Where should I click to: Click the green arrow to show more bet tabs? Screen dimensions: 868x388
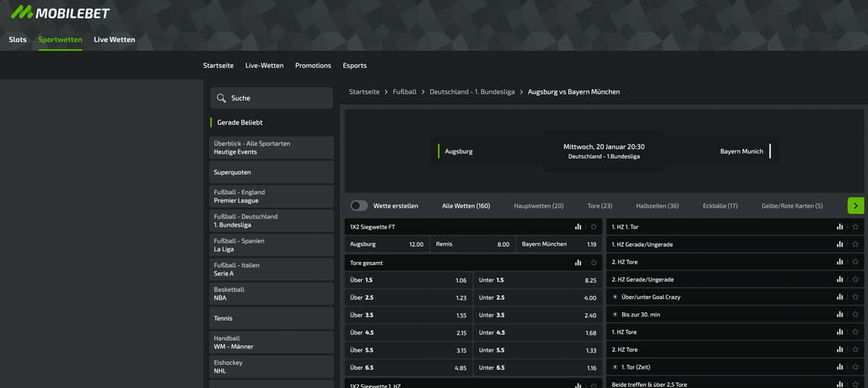click(x=856, y=206)
